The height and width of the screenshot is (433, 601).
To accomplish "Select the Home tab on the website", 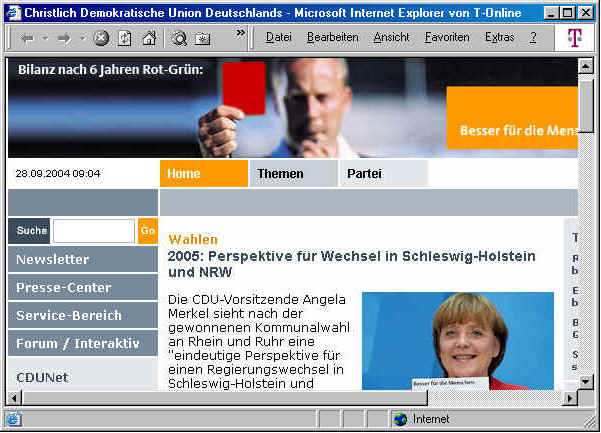I will pyautogui.click(x=204, y=174).
